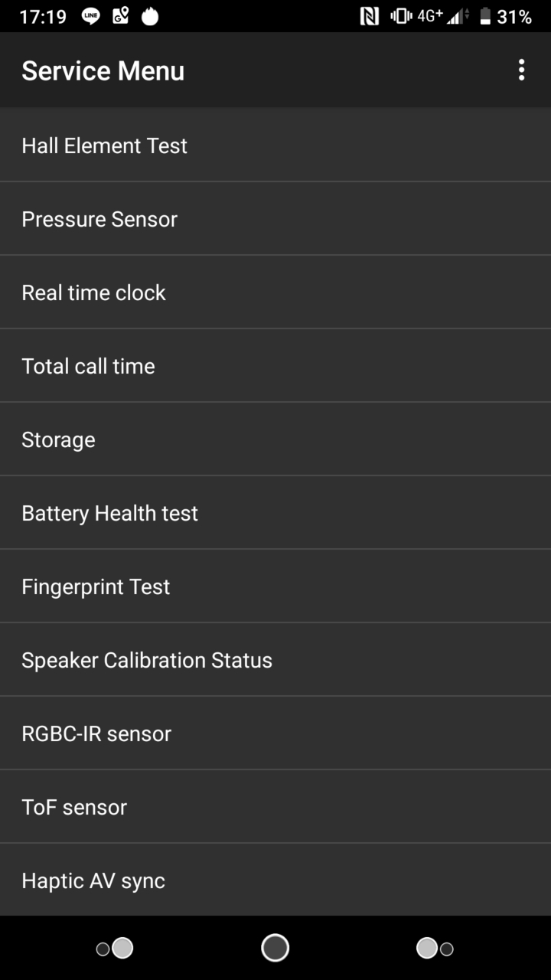
Task: Launch Battery Health test
Action: (275, 513)
